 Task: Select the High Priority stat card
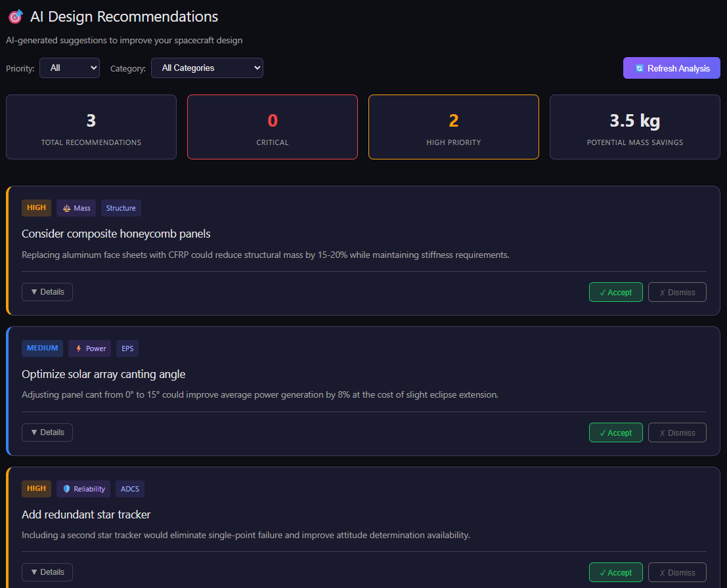coord(454,127)
